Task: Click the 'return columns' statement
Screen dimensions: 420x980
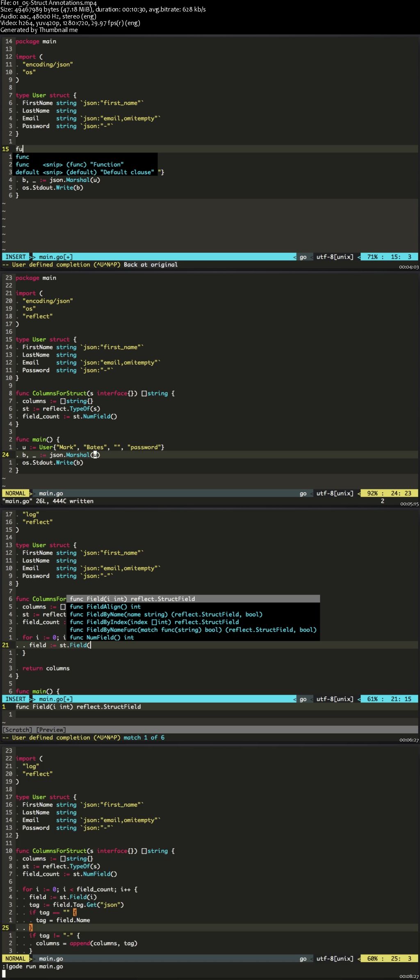Action: tap(46, 668)
